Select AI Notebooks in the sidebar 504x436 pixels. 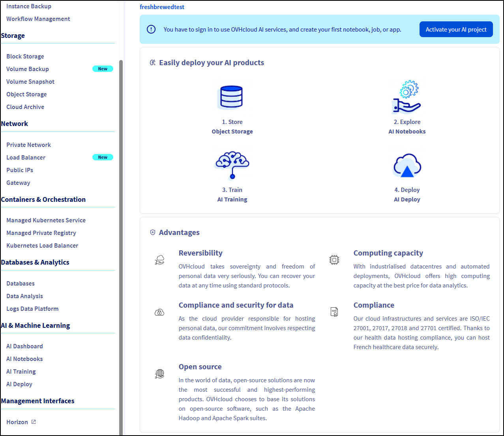[x=24, y=359]
